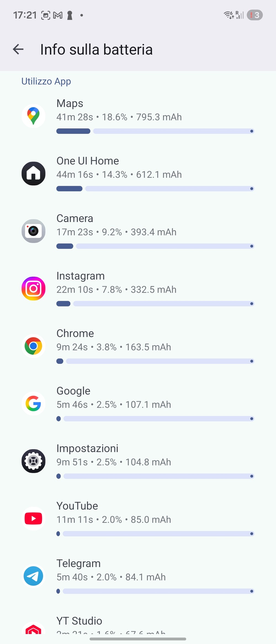Open the Impostazioni gear icon

[x=33, y=461]
